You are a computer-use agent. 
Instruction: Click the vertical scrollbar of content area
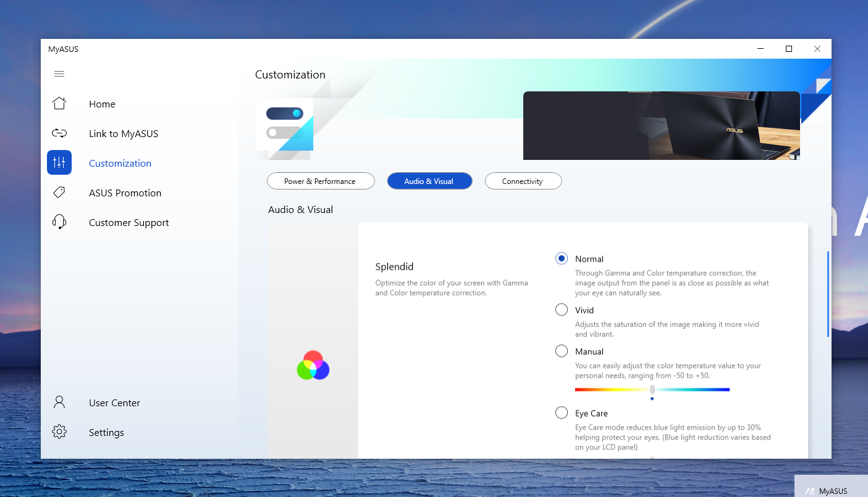pyautogui.click(x=828, y=294)
